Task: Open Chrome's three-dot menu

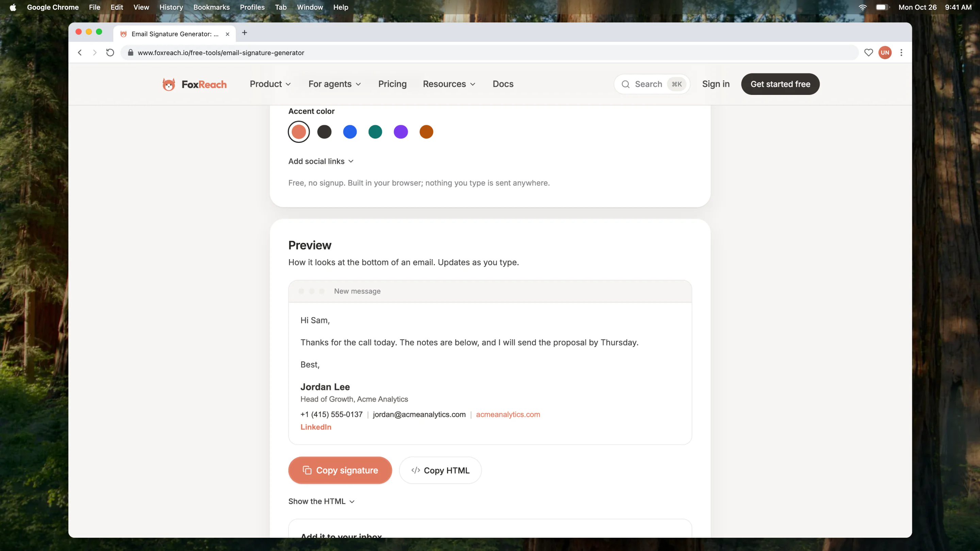Action: 901,52
